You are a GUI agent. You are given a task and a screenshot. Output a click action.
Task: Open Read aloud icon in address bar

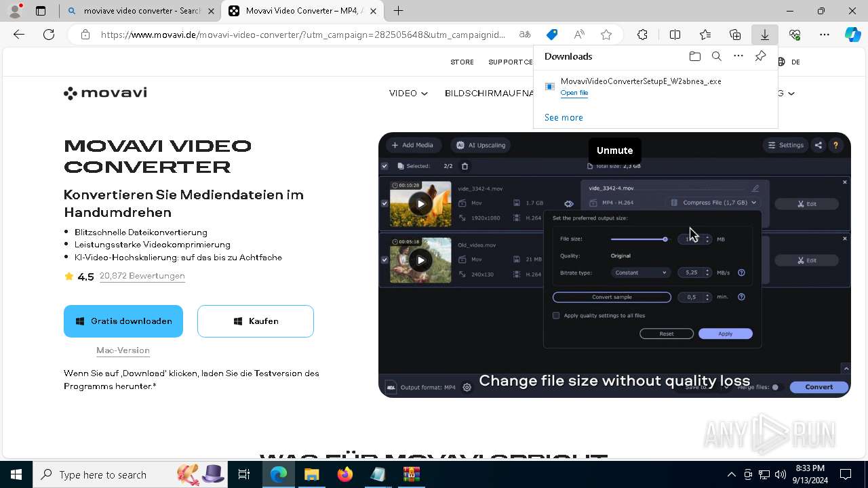pos(579,35)
